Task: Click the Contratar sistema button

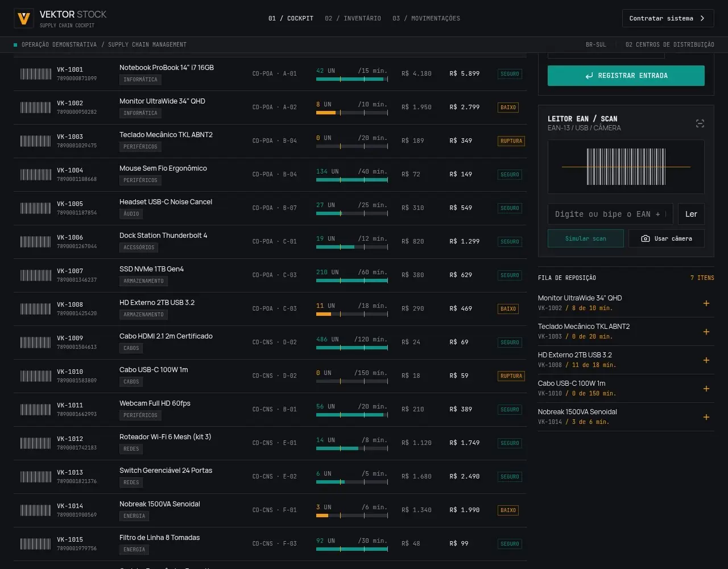Action: tap(668, 18)
